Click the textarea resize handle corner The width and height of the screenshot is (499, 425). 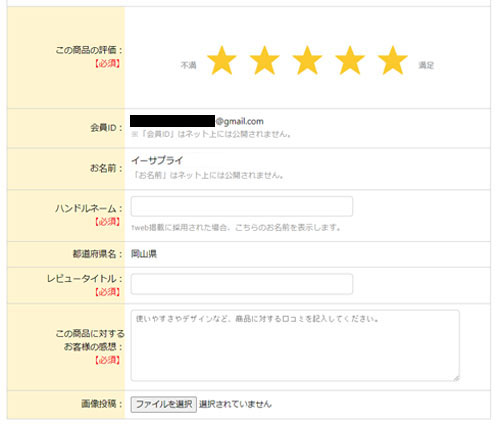(456, 378)
